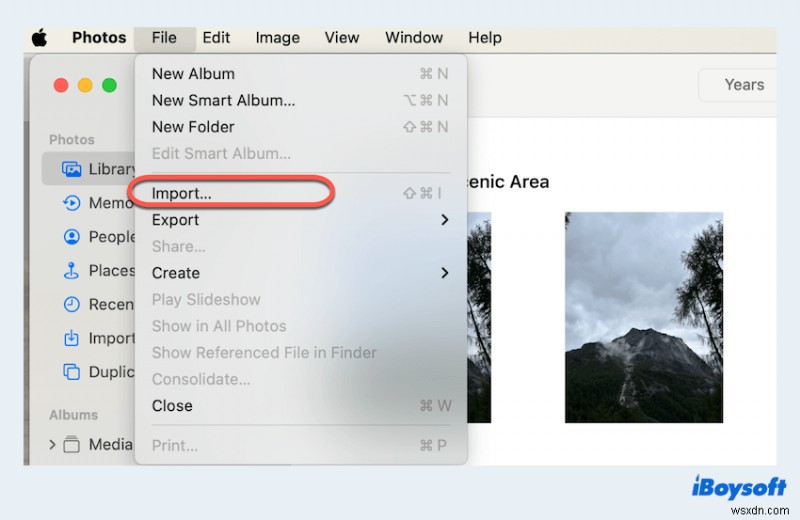The image size is (800, 520).
Task: Open the Create submenu
Action: [301, 273]
